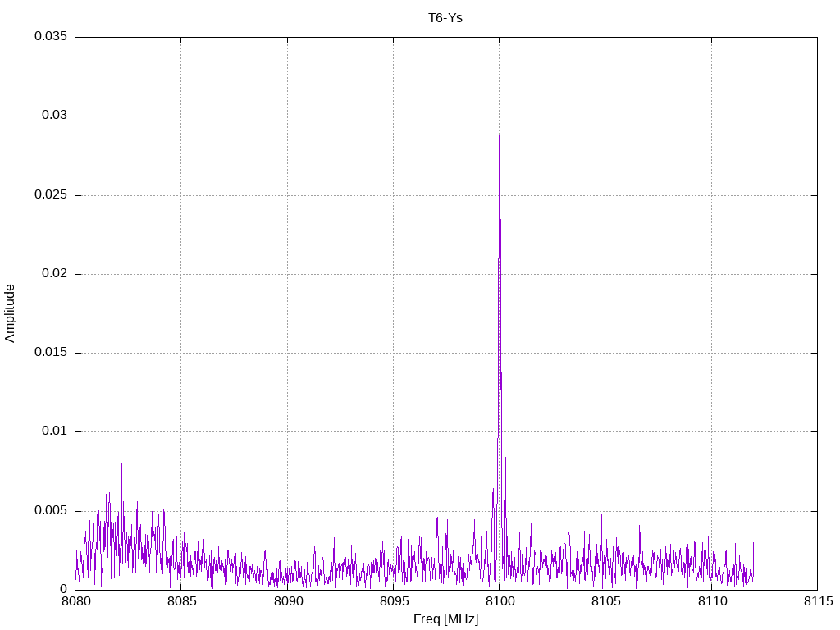This screenshot has width=840, height=630.
Task: Click the 8115 x-axis tick label
Action: point(818,601)
